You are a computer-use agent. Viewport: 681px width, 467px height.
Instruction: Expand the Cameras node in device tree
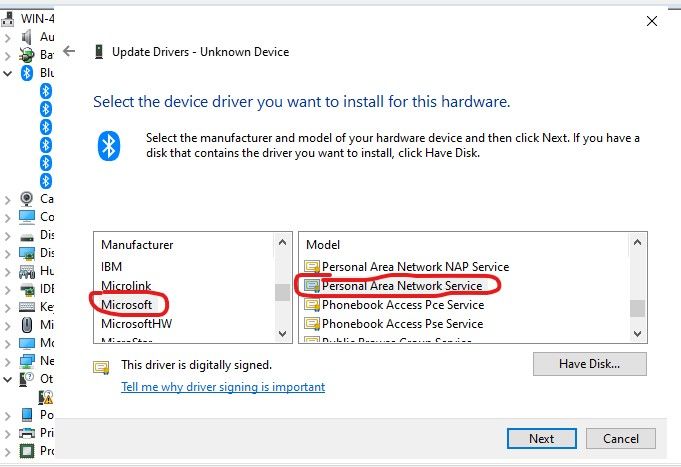tap(8, 198)
